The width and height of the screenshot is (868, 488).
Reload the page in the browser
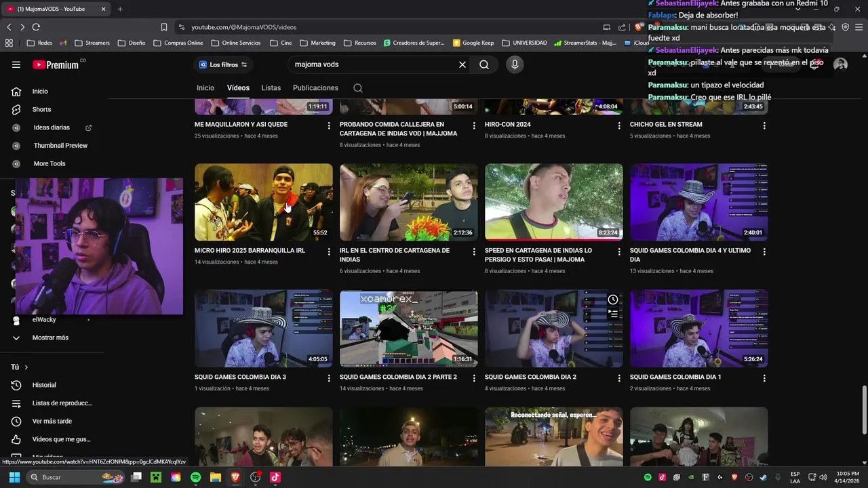pyautogui.click(x=36, y=27)
